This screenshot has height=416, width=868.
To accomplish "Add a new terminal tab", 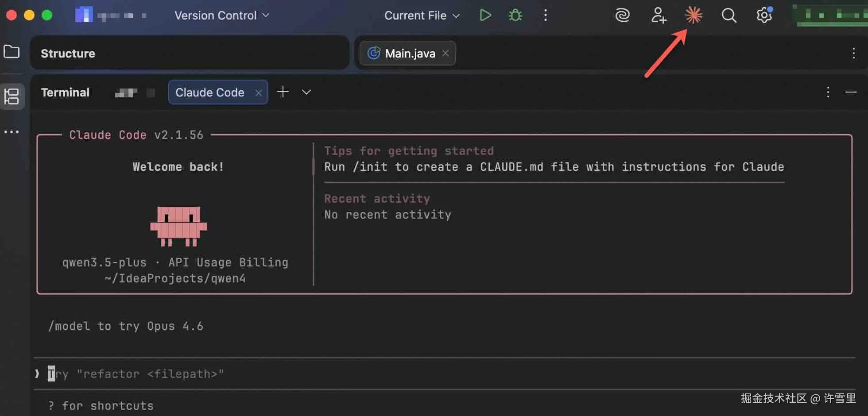I will [x=283, y=92].
